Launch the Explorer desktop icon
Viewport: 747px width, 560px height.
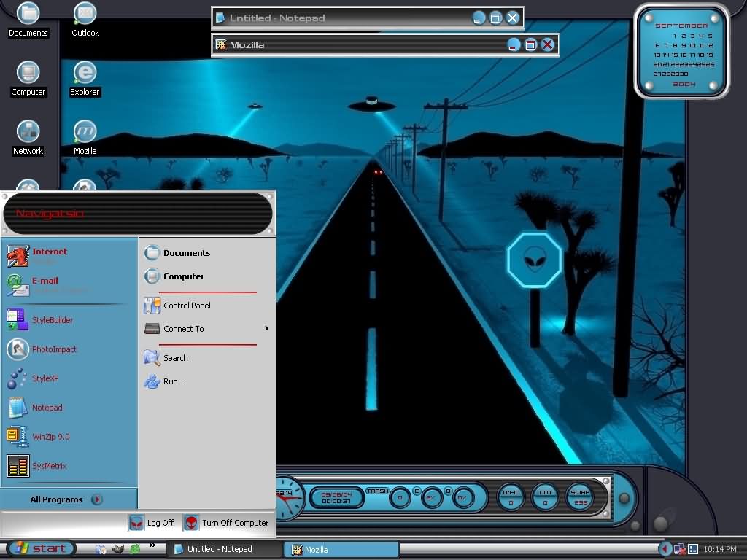[x=85, y=79]
